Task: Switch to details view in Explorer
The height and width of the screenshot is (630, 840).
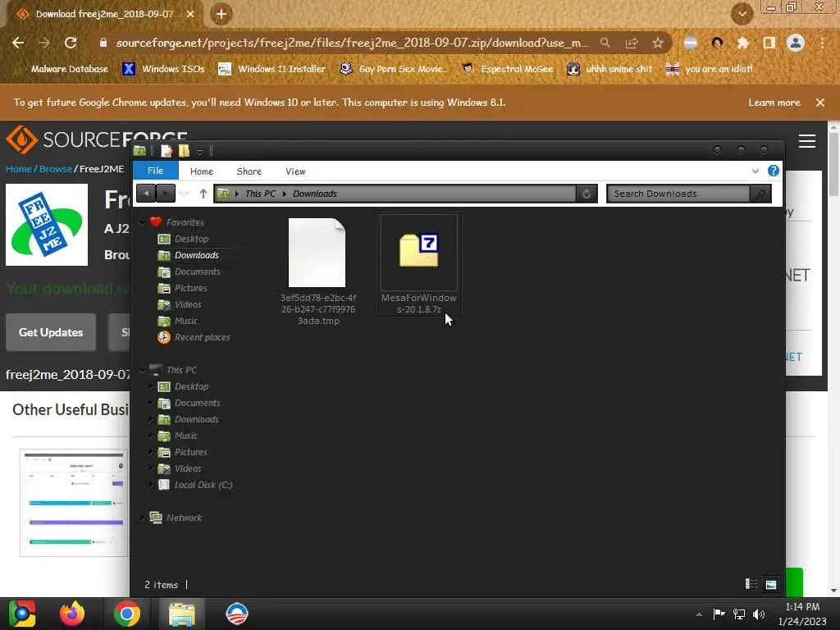Action: 751,584
